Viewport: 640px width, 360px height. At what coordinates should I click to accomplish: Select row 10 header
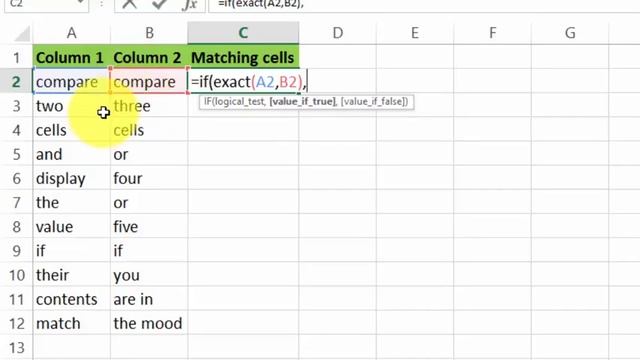pyautogui.click(x=16, y=275)
